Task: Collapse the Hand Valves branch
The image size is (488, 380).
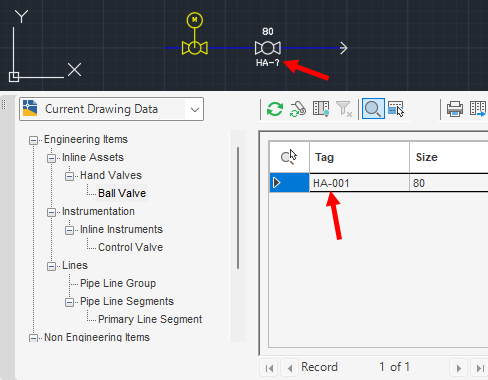Action: pyautogui.click(x=69, y=176)
